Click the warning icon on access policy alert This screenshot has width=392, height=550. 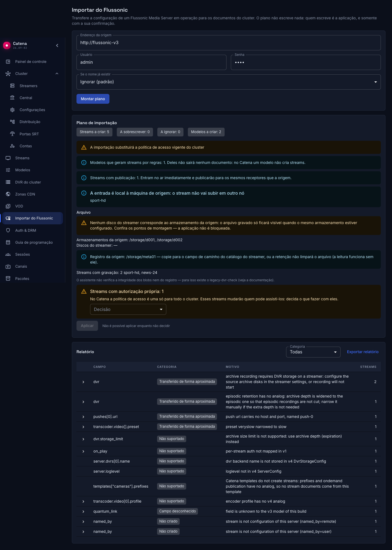(84, 147)
